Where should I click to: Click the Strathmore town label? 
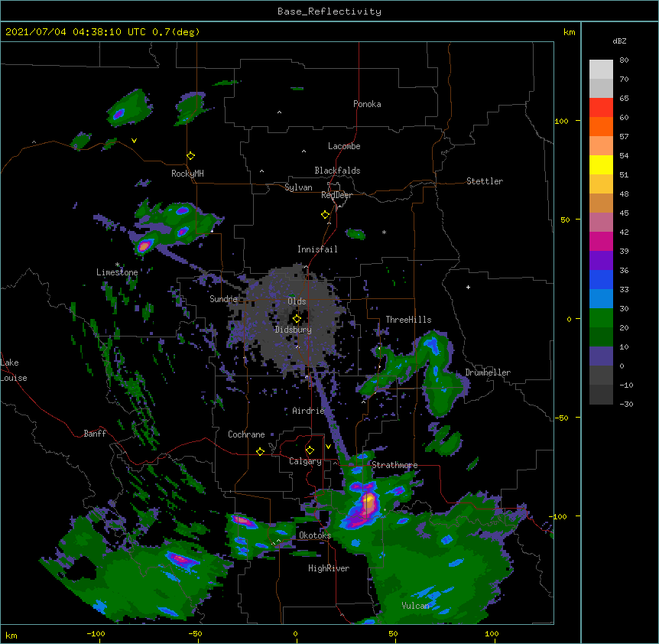point(394,465)
